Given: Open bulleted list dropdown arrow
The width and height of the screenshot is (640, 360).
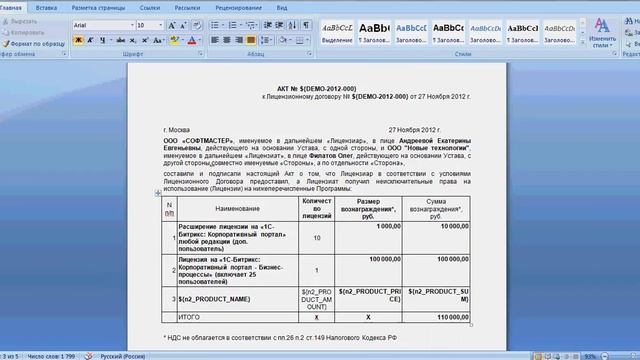Looking at the screenshot, I should point(223,25).
